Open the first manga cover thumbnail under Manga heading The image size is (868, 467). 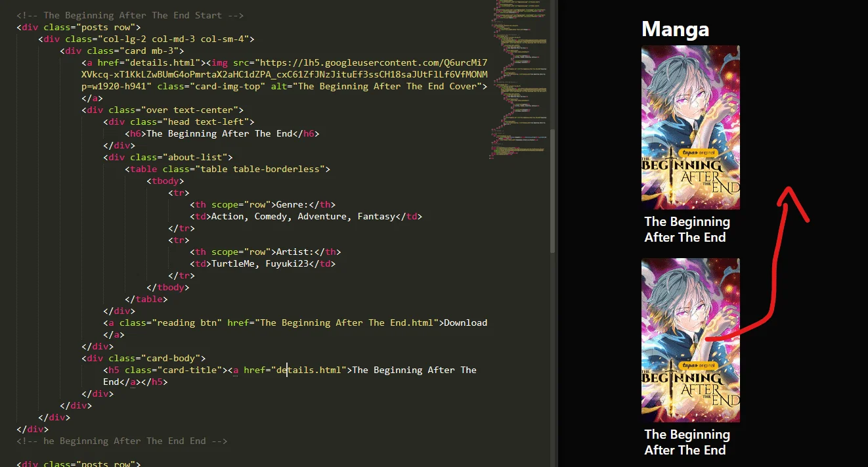(x=690, y=127)
